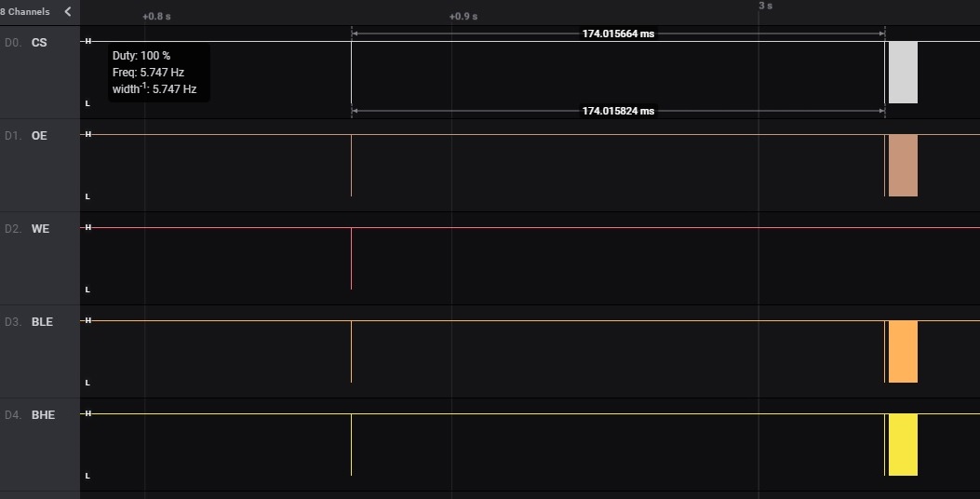Click the +0.9 s time ruler marker

click(x=463, y=17)
